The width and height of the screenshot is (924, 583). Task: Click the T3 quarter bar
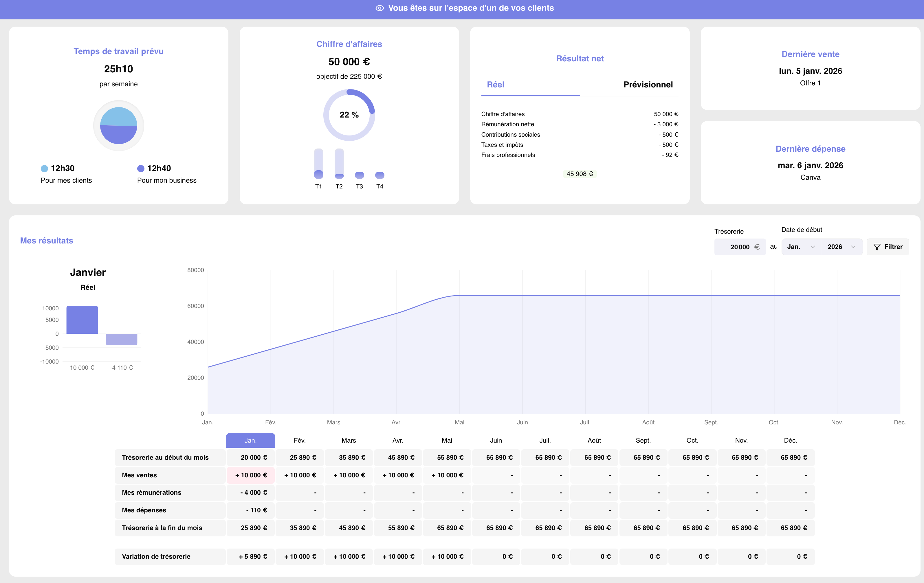click(359, 175)
